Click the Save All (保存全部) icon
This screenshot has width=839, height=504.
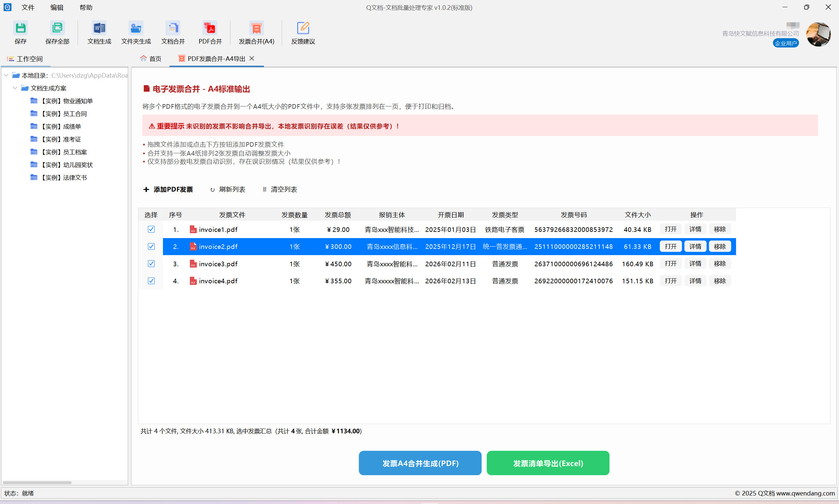57,28
